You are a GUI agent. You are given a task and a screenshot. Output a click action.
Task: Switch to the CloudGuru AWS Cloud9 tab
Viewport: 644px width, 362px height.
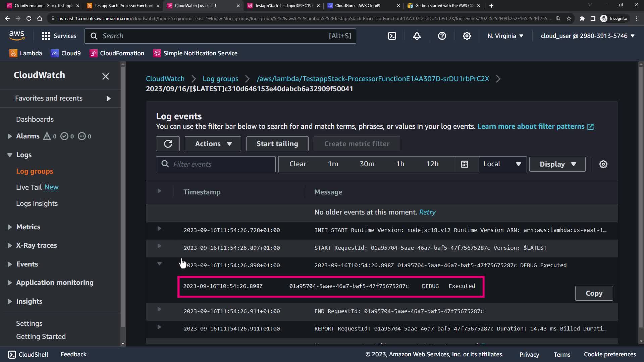pos(358,6)
